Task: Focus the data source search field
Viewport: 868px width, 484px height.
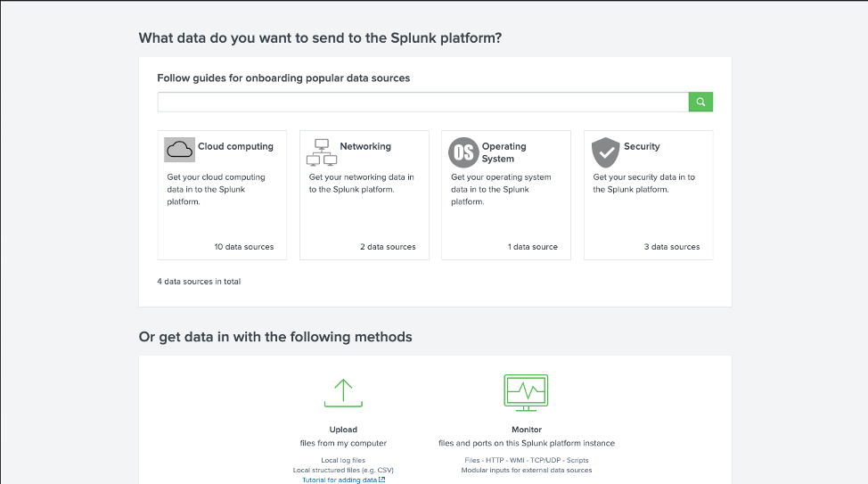Action: click(x=423, y=102)
